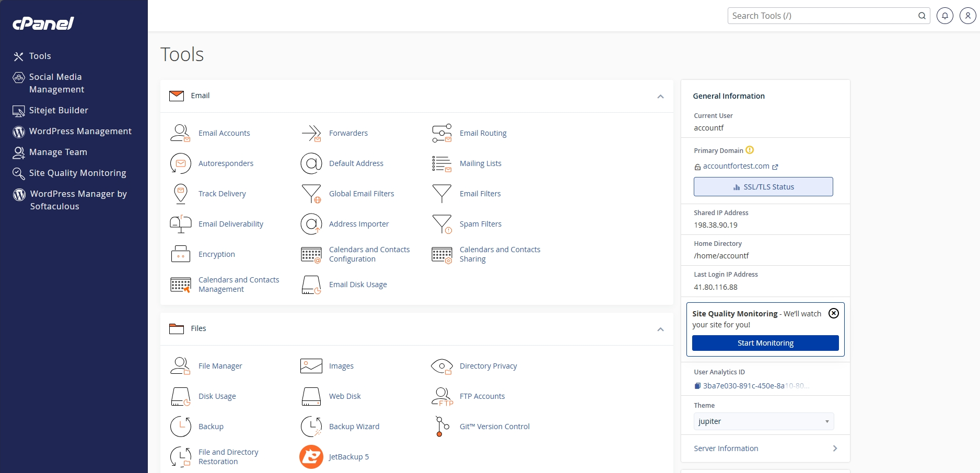Click the Backup Wizard icon
This screenshot has width=980, height=473.
(x=311, y=427)
